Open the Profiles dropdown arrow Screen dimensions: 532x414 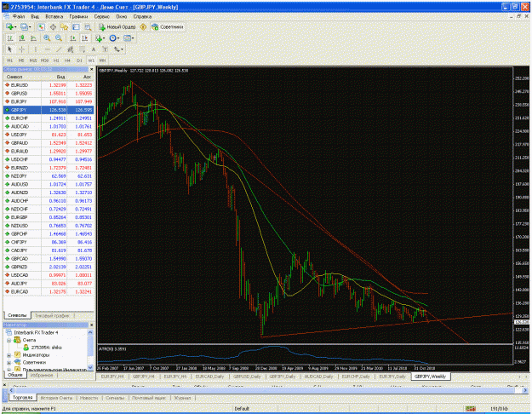30,27
